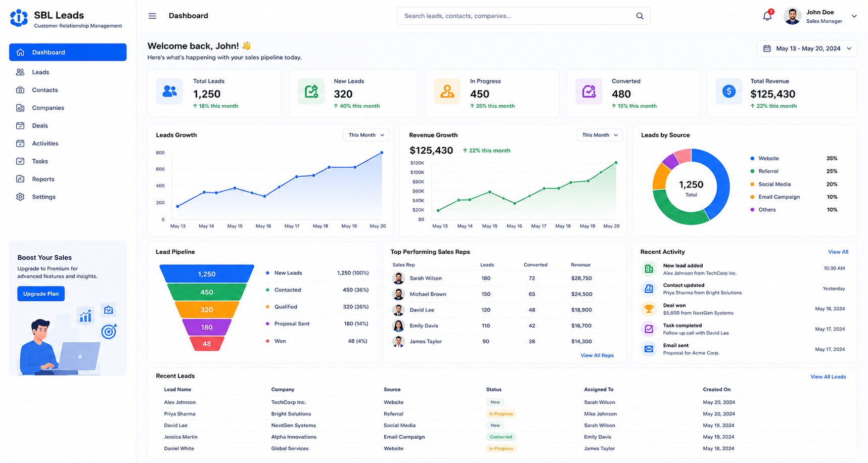Open the Revenue Growth This Month dropdown
868x463 pixels.
tap(600, 135)
